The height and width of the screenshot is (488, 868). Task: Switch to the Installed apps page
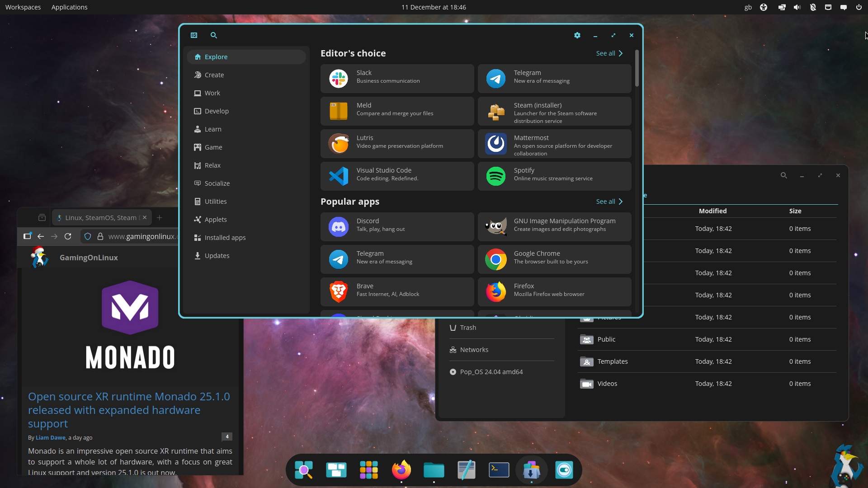[225, 238]
